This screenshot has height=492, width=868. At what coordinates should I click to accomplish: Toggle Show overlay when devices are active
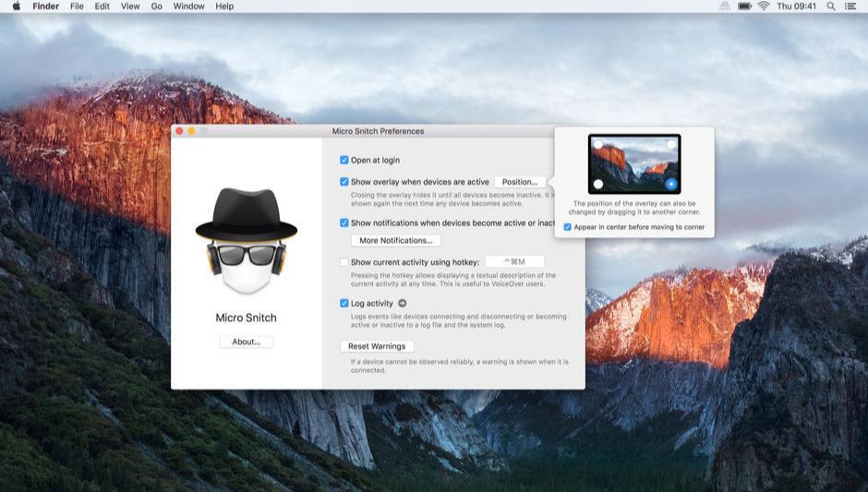344,182
